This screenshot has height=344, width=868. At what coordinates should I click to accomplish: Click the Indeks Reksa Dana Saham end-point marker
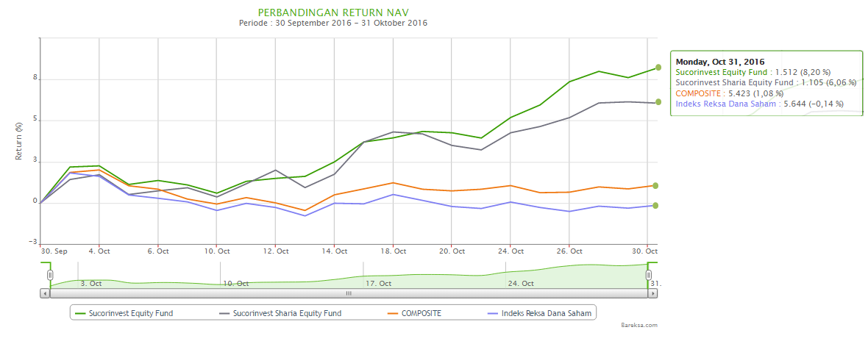tap(655, 205)
